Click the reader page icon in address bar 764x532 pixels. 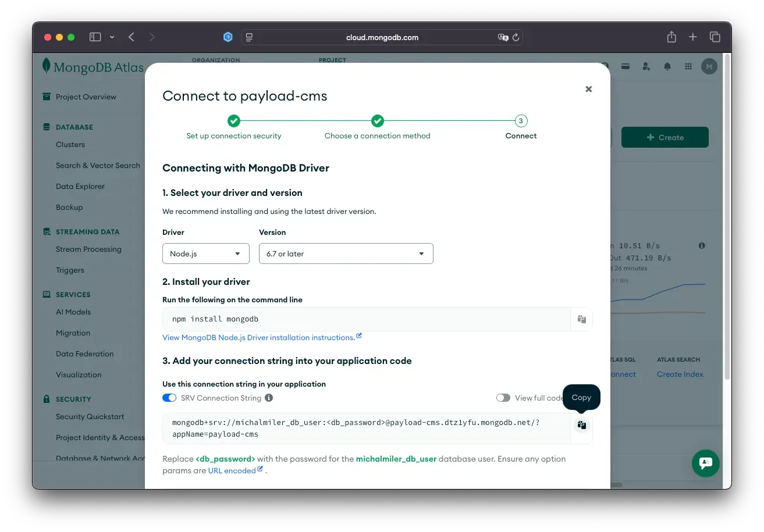click(249, 37)
